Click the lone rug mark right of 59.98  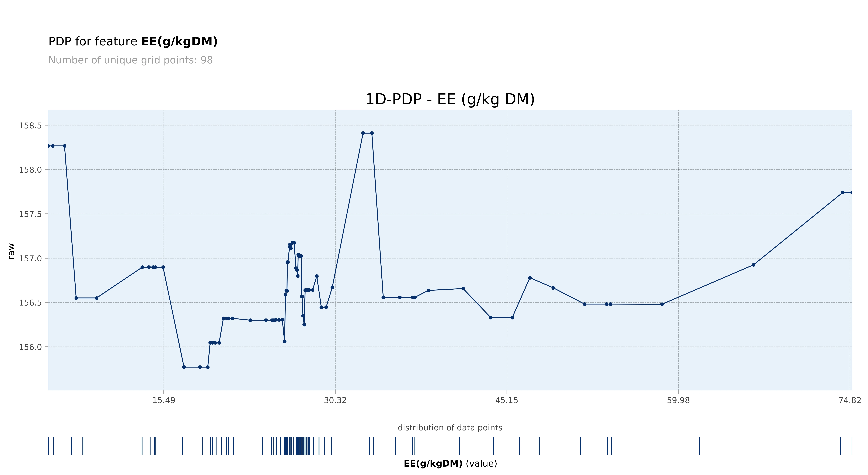pos(699,446)
